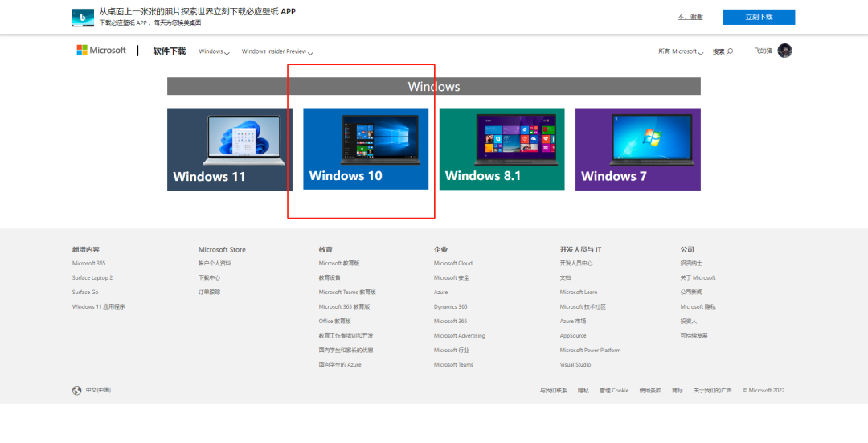This screenshot has height=443, width=868.
Task: Open 投资人 link
Action: (689, 321)
